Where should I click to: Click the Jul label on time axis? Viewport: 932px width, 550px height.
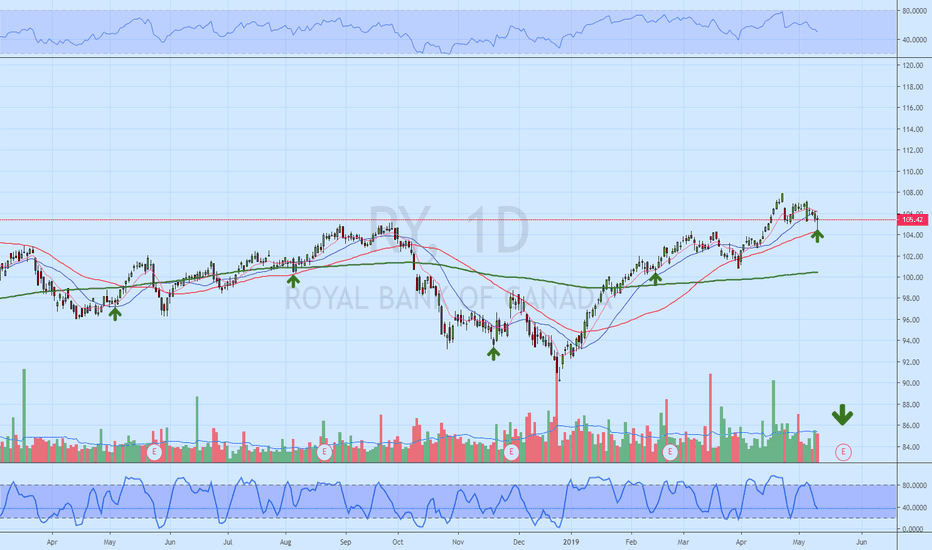[x=228, y=542]
